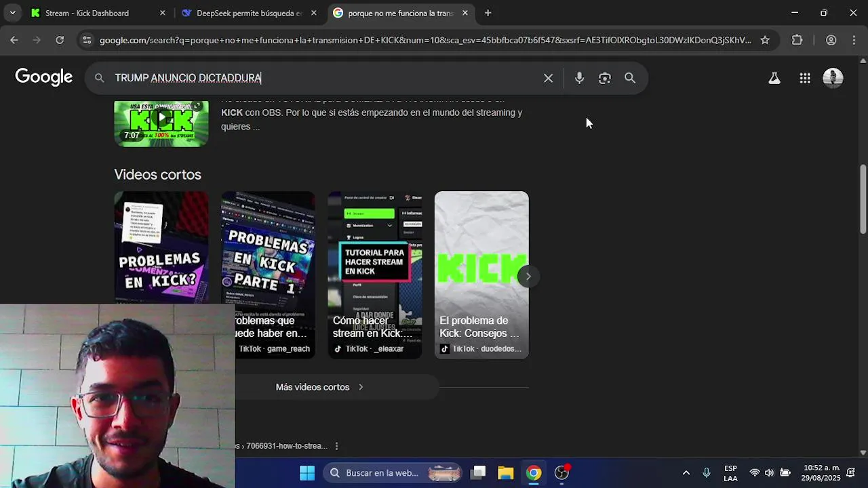Submit search with magnifier icon
868x488 pixels.
(630, 78)
